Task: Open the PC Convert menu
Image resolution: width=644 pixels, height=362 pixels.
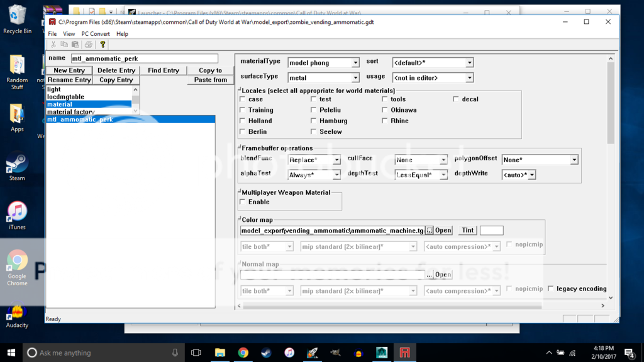Action: pos(96,34)
